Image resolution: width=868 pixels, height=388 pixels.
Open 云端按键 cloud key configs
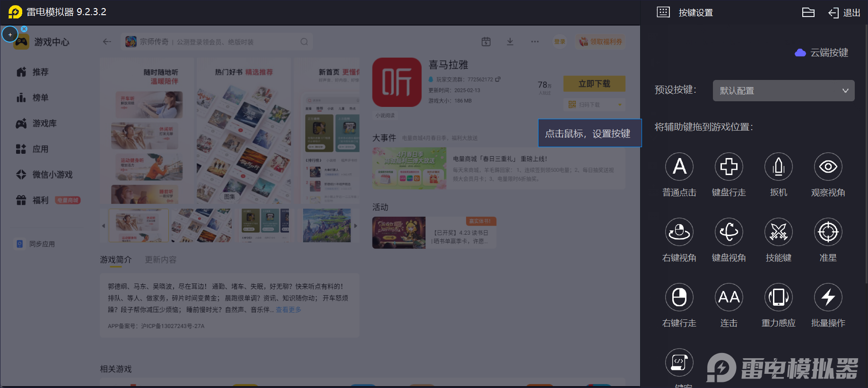coord(822,53)
